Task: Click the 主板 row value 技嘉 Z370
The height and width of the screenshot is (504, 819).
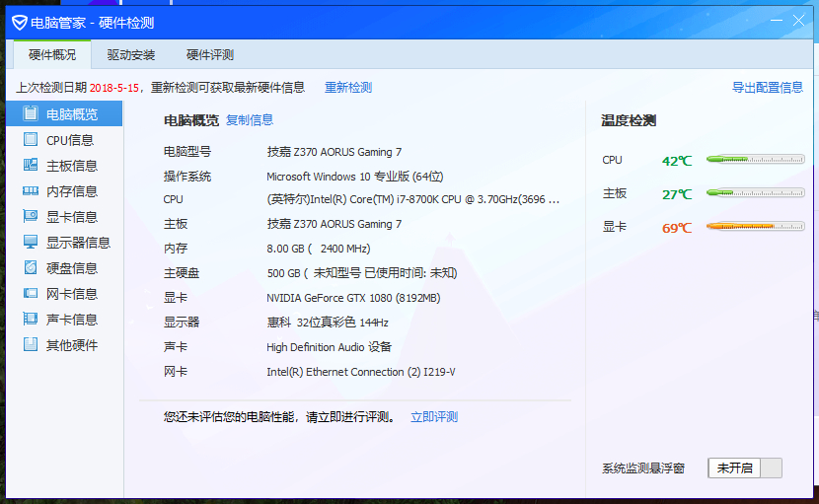Action: point(335,224)
